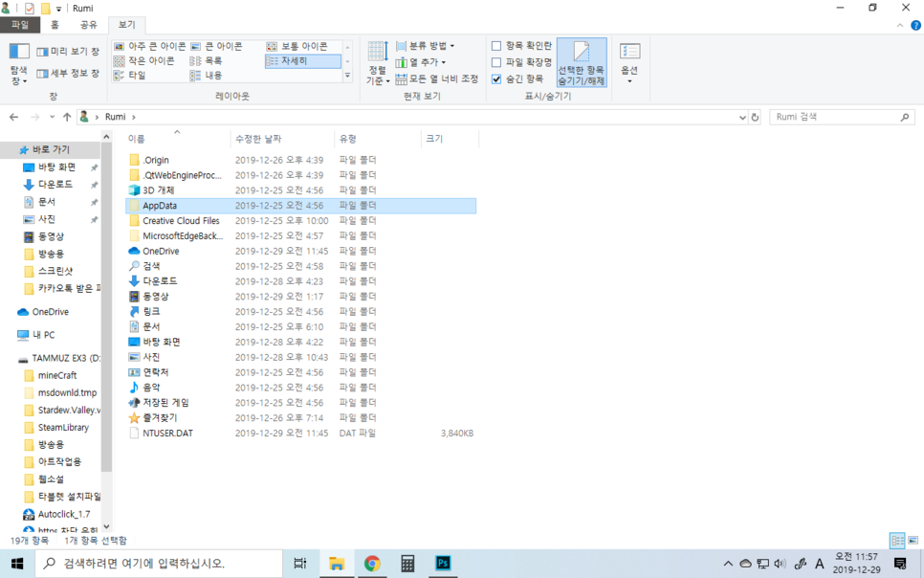Choose the details layout option
The height and width of the screenshot is (578, 924).
(302, 60)
